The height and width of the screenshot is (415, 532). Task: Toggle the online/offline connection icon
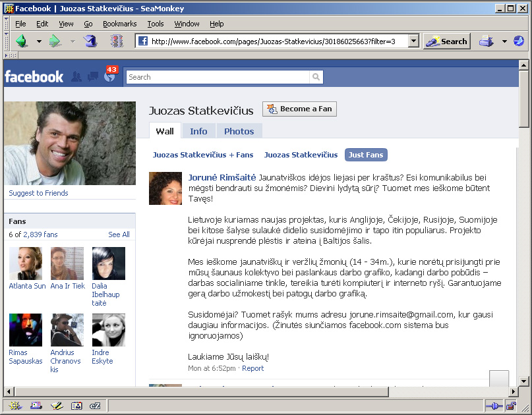pyautogui.click(x=494, y=406)
